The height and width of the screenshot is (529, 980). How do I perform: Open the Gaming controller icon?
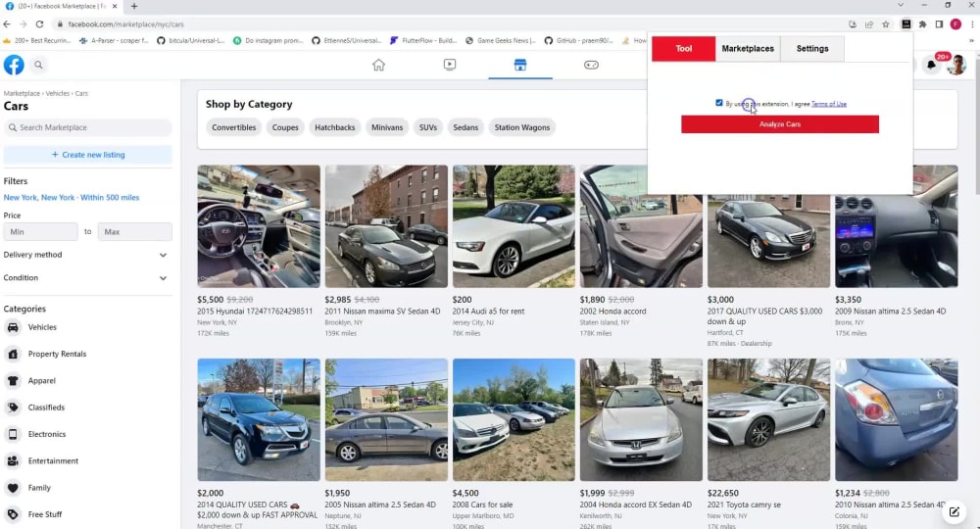pos(591,65)
